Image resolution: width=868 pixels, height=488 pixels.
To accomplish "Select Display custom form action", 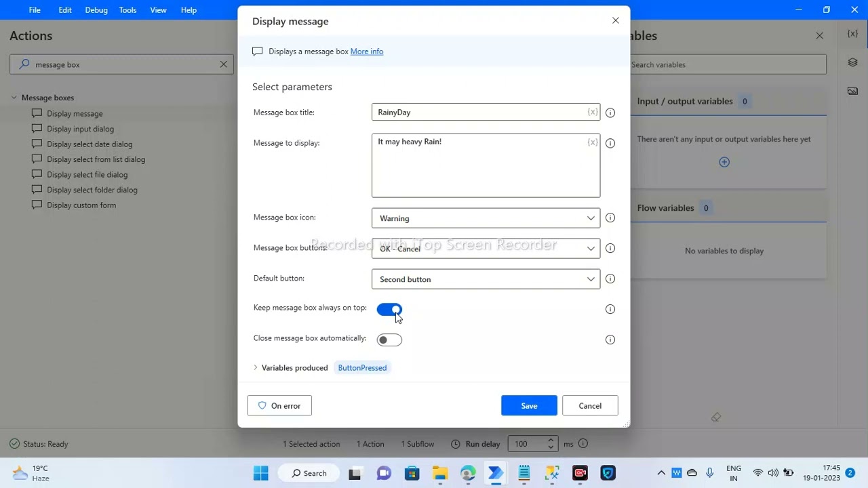I will click(81, 205).
